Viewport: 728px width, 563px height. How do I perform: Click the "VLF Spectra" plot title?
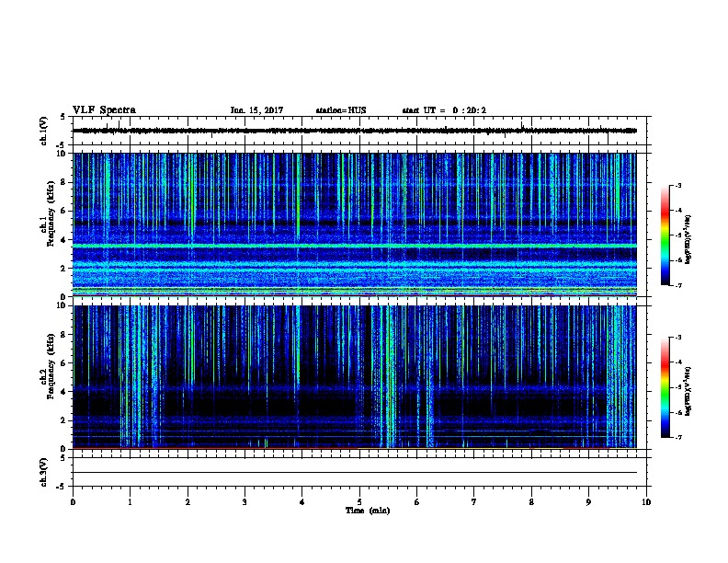(104, 110)
